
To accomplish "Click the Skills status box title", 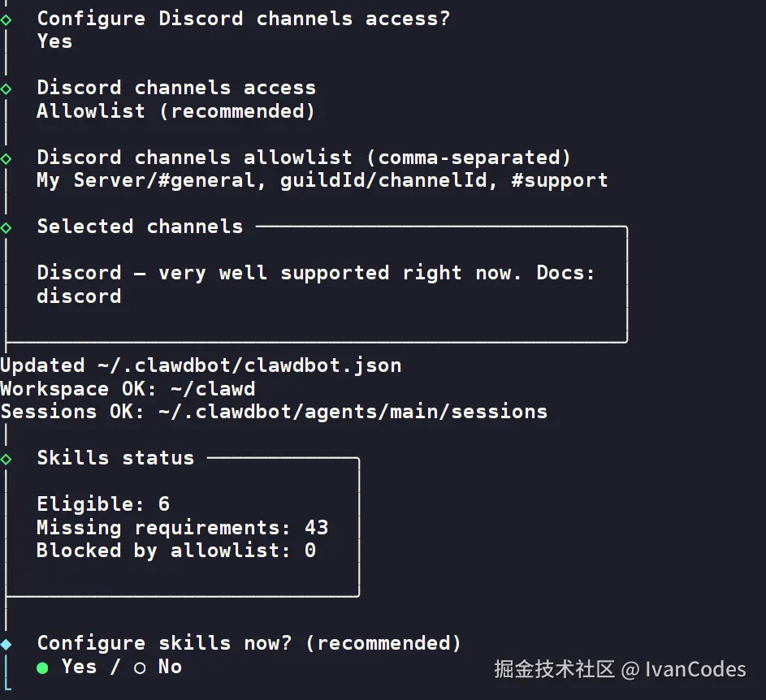I will coord(115,458).
